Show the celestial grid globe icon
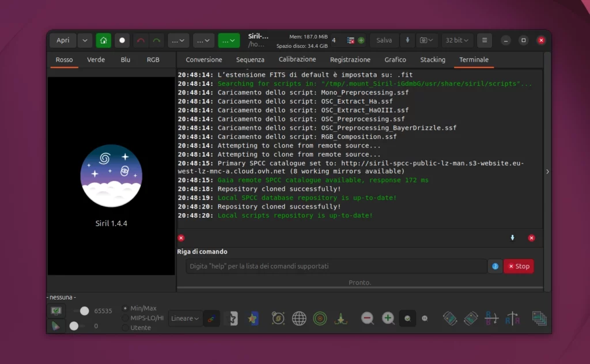This screenshot has height=364, width=590. pyautogui.click(x=299, y=318)
